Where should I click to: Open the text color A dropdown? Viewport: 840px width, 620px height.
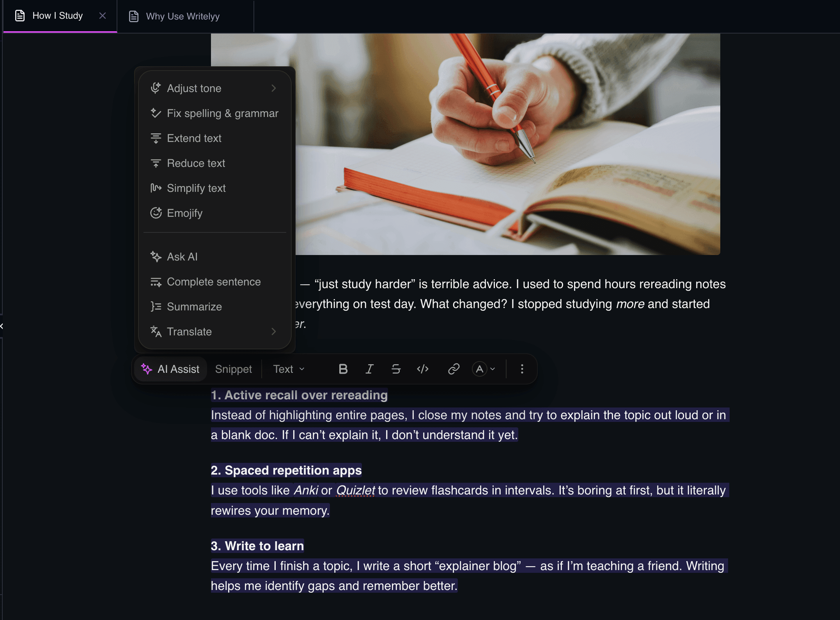(484, 369)
